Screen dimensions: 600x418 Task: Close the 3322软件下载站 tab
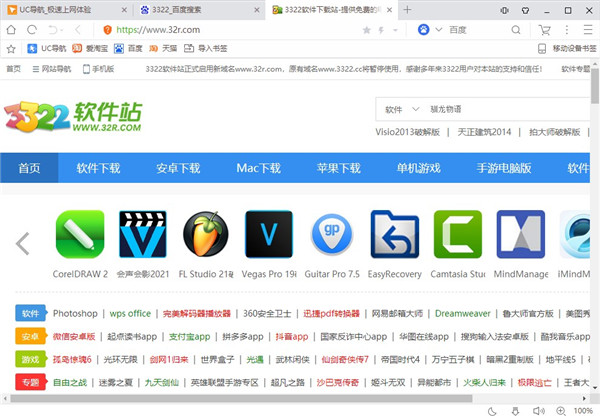(x=390, y=10)
